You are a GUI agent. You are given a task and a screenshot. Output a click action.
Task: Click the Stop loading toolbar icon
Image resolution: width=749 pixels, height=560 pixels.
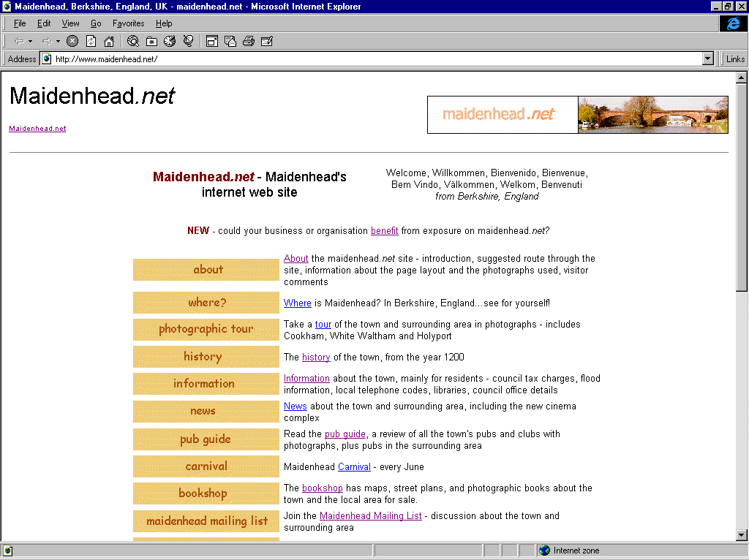coord(72,41)
